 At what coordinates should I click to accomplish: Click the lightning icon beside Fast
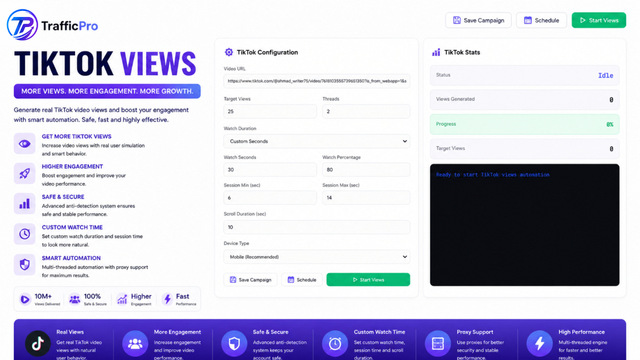[167, 299]
